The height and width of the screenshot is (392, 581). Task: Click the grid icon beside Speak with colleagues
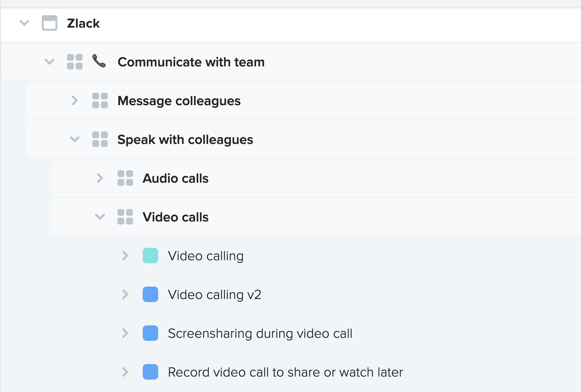(x=100, y=139)
